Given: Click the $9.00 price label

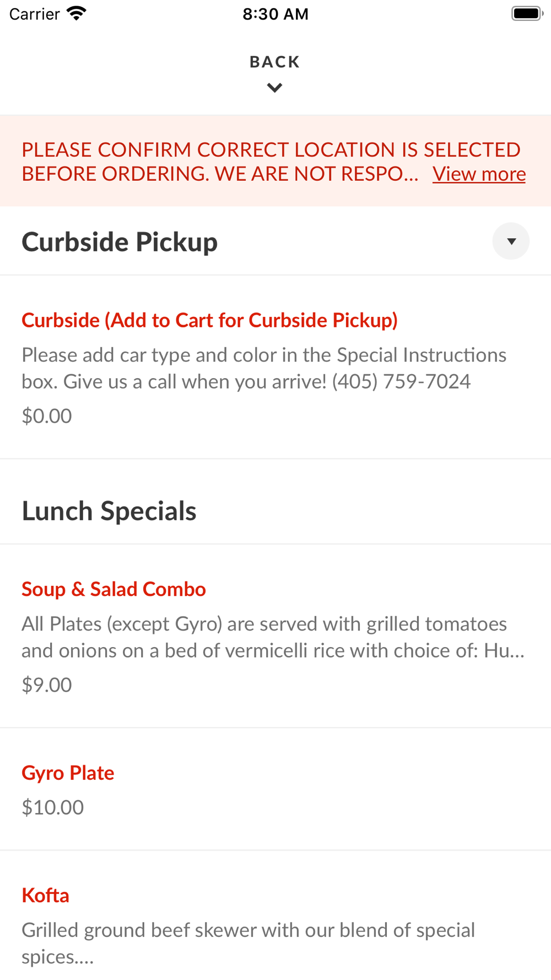Looking at the screenshot, I should click(47, 685).
